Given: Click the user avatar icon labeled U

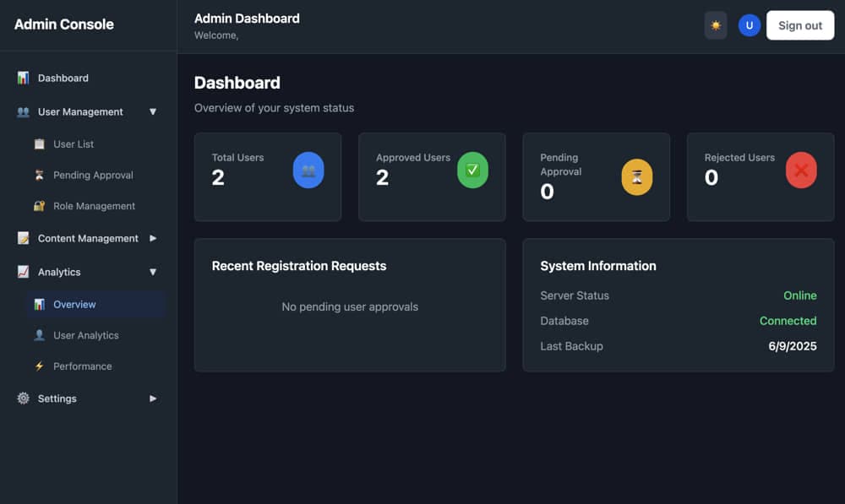Looking at the screenshot, I should pos(749,25).
